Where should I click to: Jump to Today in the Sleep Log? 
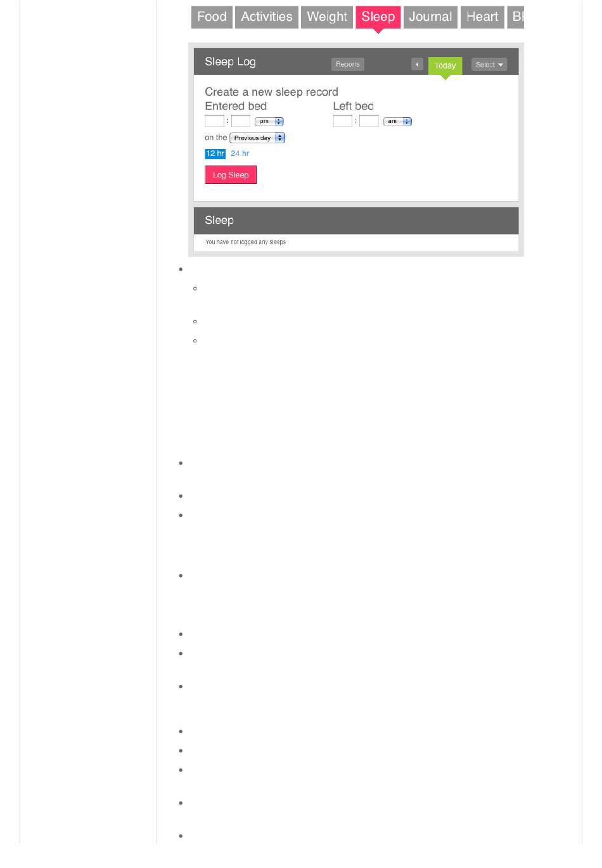click(445, 66)
